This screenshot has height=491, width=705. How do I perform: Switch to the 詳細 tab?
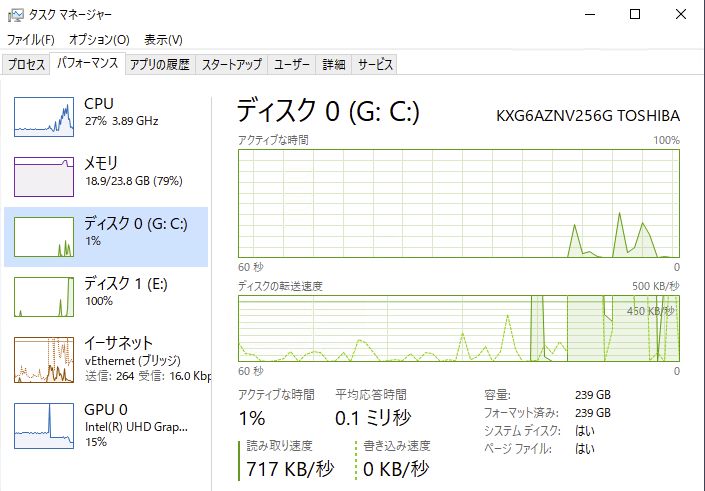333,65
